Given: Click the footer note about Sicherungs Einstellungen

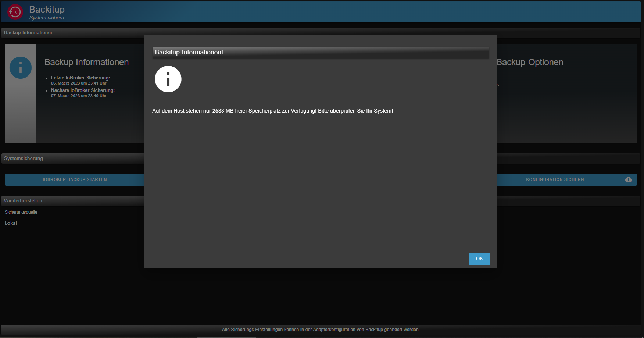Looking at the screenshot, I should click(321, 330).
